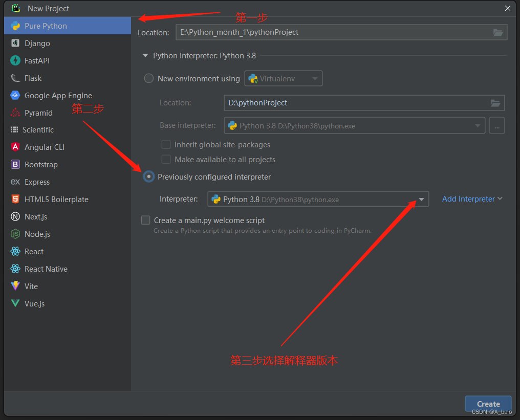The height and width of the screenshot is (420, 520).
Task: Collapse the Python Interpreter section triangle
Action: tap(145, 56)
